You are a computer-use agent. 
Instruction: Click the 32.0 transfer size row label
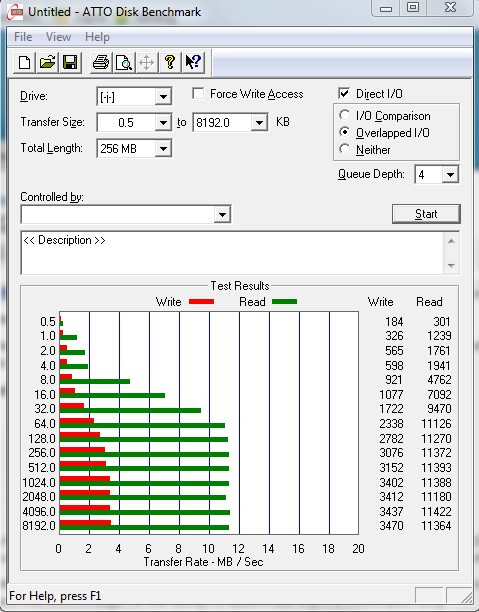(x=45, y=409)
